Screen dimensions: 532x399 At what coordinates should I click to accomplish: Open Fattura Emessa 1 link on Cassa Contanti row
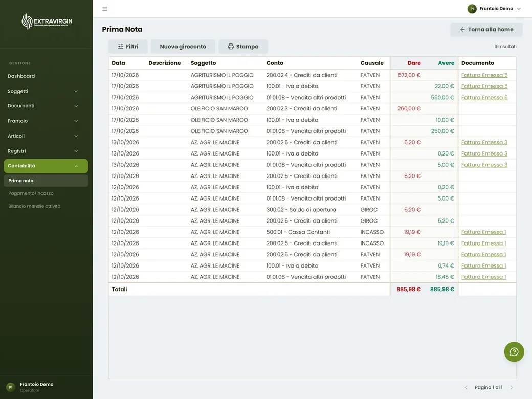tap(483, 232)
